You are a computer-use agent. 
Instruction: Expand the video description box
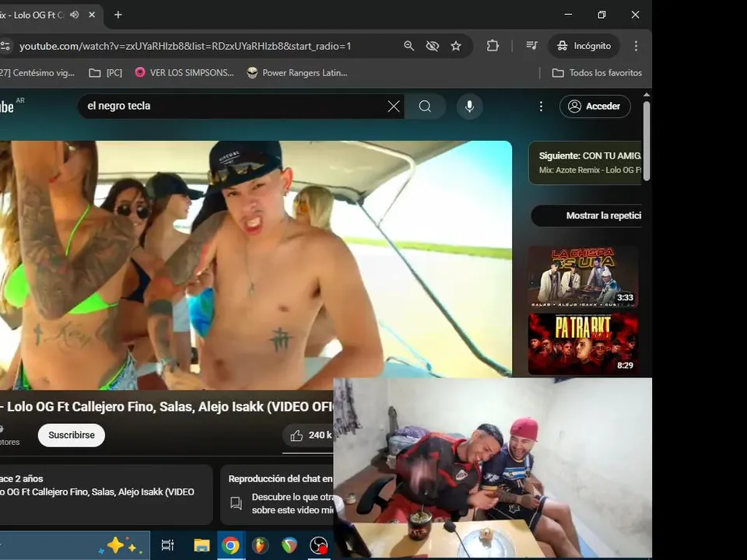(x=106, y=495)
